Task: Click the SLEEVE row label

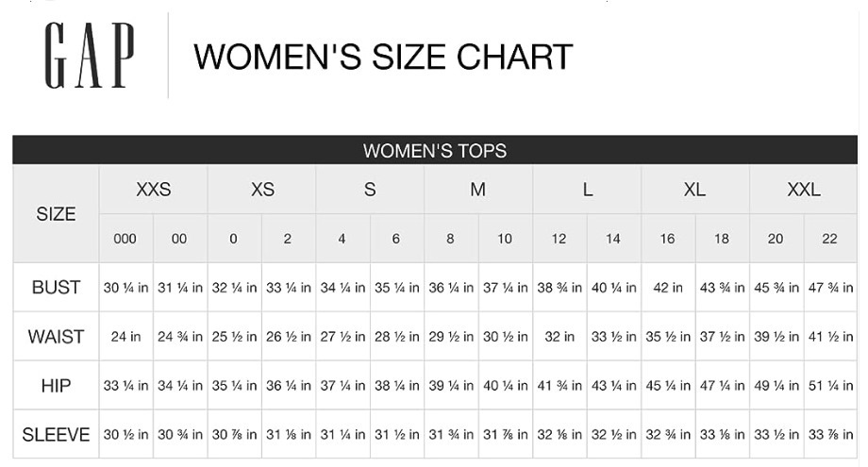Action: click(x=56, y=435)
